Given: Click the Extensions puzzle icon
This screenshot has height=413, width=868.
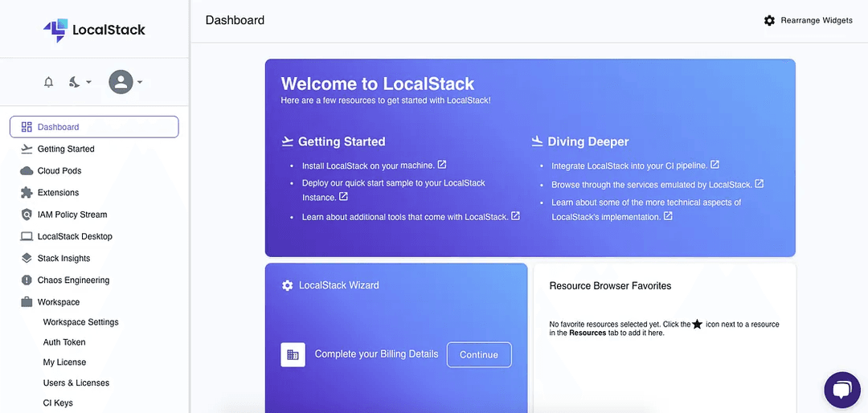Looking at the screenshot, I should pyautogui.click(x=27, y=193).
